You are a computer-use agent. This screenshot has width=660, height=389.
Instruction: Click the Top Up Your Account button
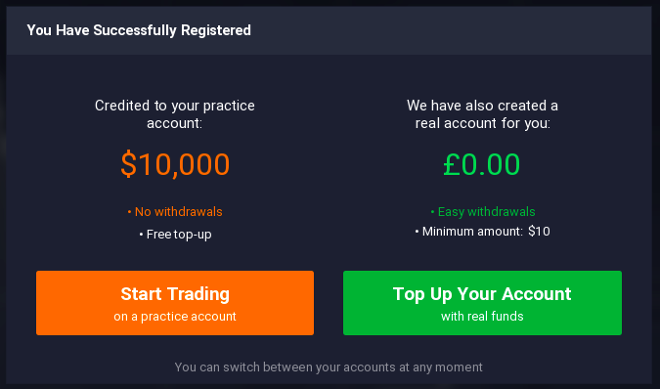[482, 303]
